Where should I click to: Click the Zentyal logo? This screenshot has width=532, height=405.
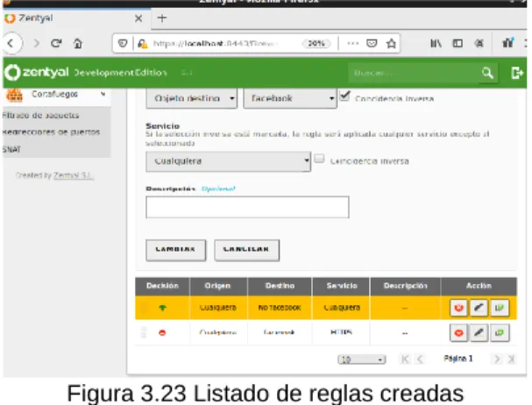pyautogui.click(x=37, y=72)
